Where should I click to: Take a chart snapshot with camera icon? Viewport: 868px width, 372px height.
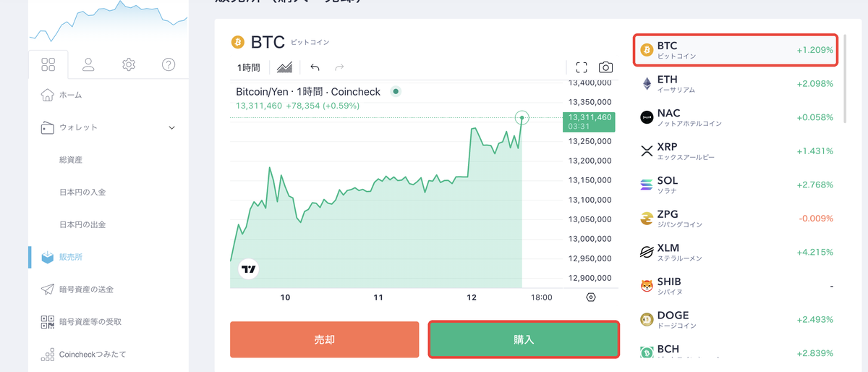[x=606, y=67]
